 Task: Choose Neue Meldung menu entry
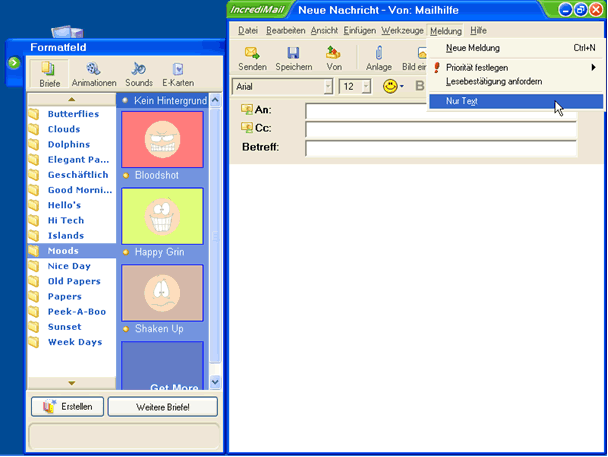516,48
